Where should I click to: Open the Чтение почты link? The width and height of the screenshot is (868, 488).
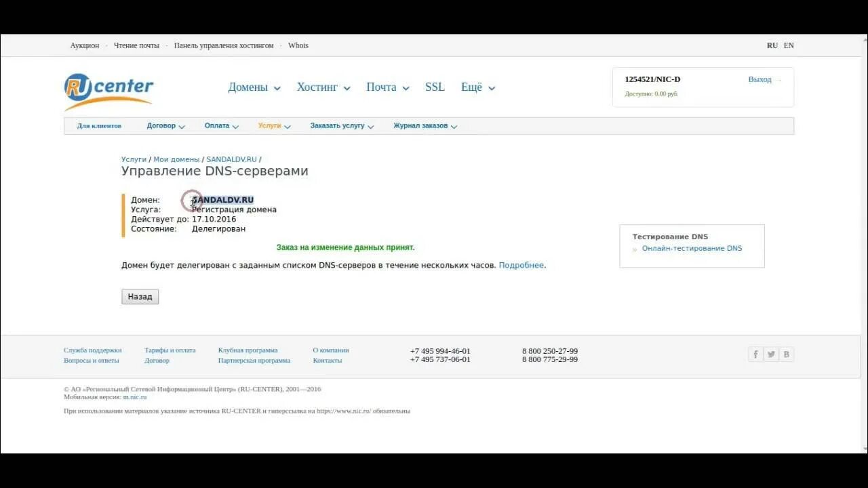coord(136,45)
